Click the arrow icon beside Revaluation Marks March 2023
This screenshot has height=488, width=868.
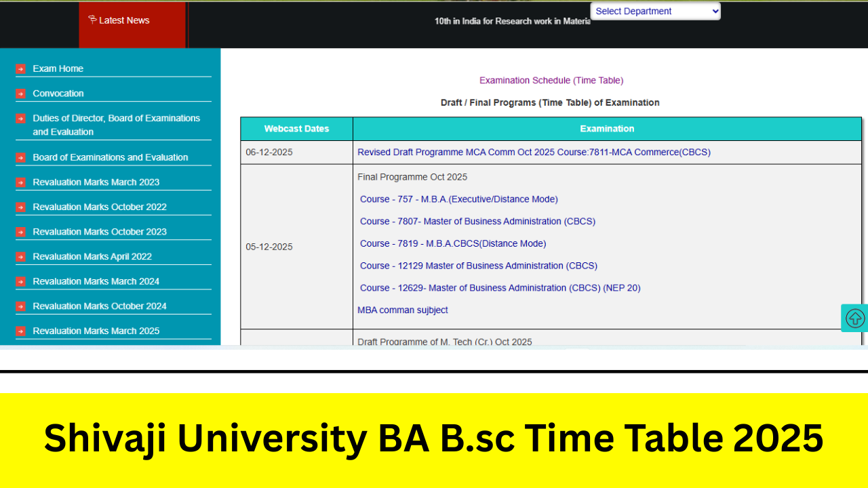click(x=21, y=182)
